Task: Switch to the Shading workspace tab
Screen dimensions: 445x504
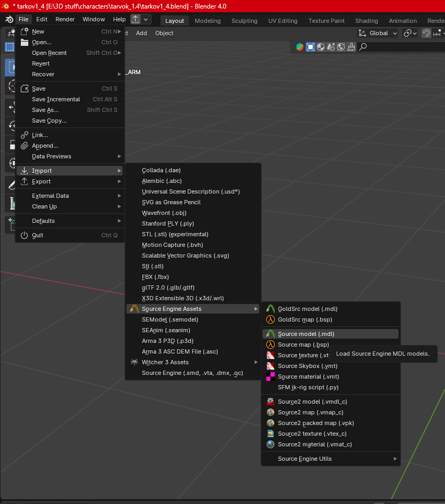Action: 367,21
